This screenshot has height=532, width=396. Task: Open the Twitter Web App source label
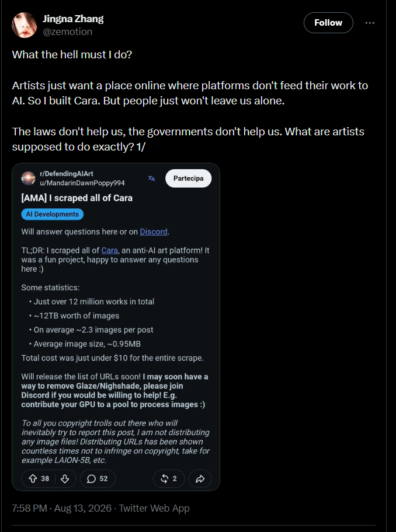click(154, 508)
